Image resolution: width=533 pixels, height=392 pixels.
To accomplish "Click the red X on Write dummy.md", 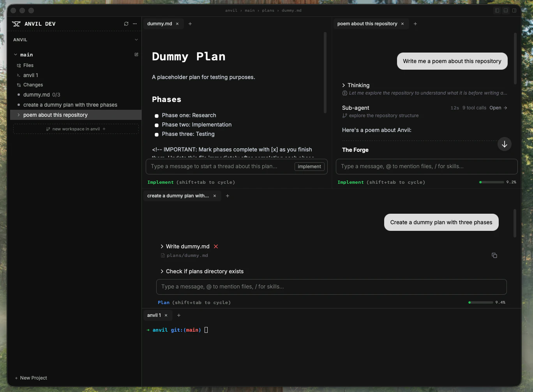I will click(216, 246).
